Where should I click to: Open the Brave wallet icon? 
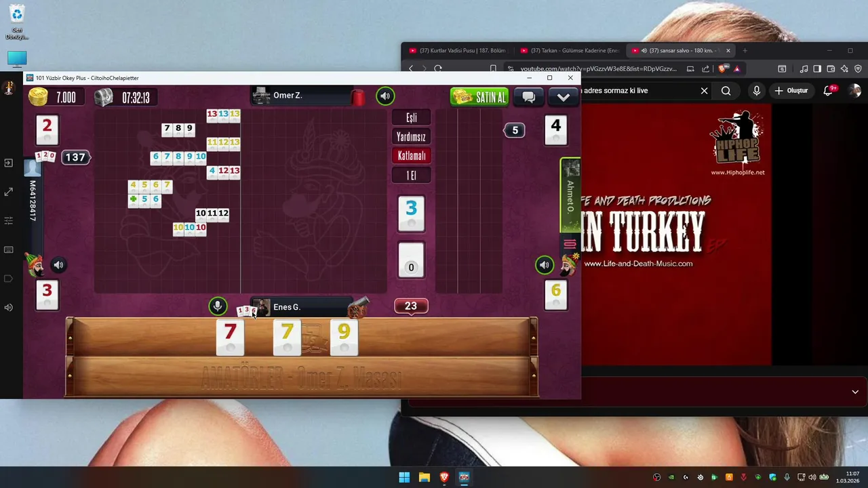pyautogui.click(x=831, y=68)
